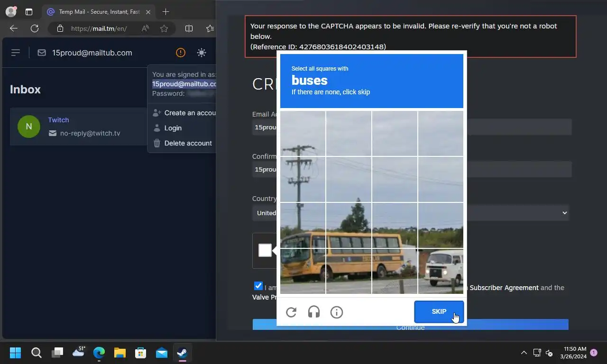Screen dimensions: 607x364
Task: Open split screen view in Edge
Action: point(189,28)
